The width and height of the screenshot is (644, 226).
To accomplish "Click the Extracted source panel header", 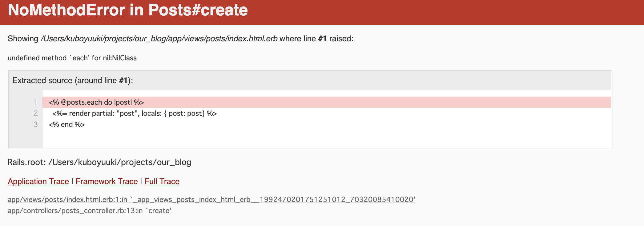I will (x=73, y=80).
